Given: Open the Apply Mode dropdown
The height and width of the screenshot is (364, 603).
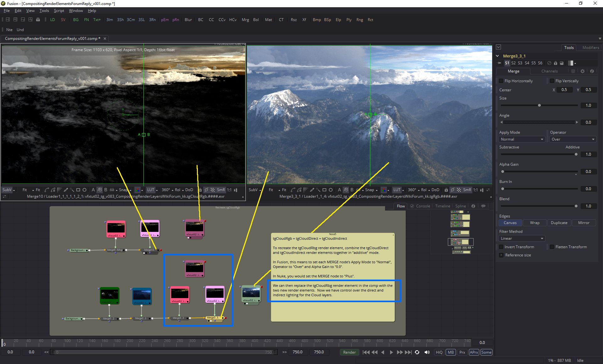Looking at the screenshot, I should 522,139.
